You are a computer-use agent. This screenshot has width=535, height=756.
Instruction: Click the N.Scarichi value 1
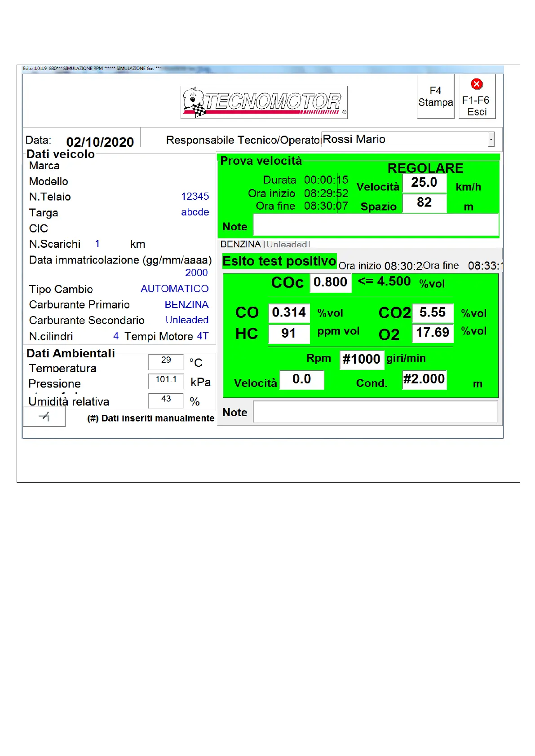click(97, 244)
